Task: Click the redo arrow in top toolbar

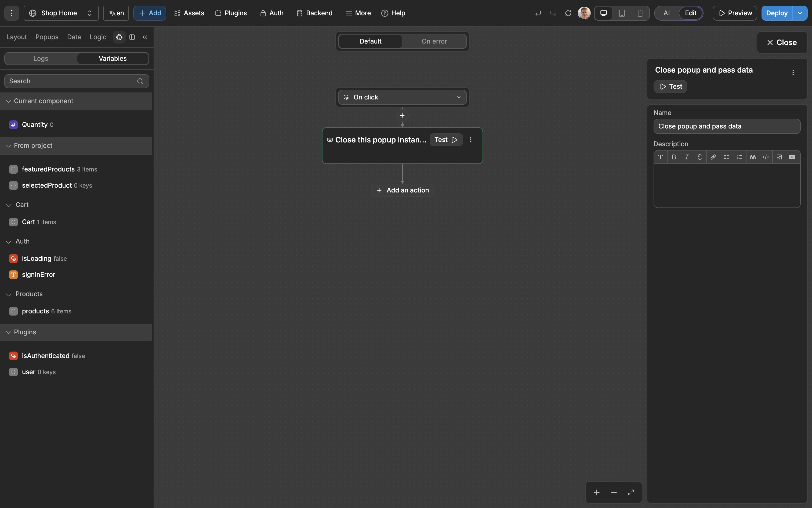Action: tap(553, 13)
